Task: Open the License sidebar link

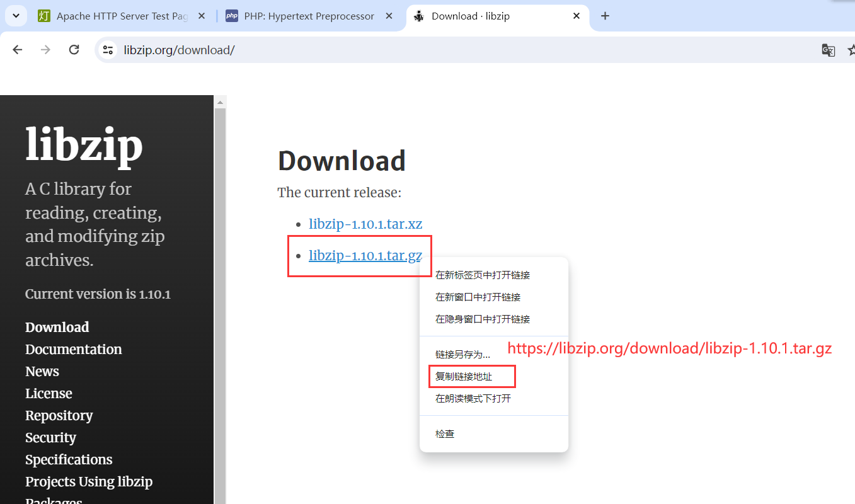Action: pyautogui.click(x=49, y=393)
